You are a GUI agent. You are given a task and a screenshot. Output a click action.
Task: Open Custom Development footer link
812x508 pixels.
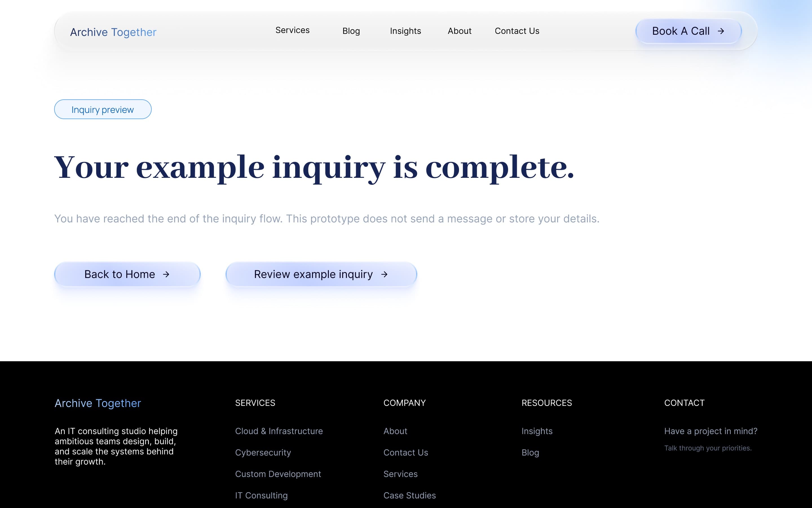coord(278,474)
